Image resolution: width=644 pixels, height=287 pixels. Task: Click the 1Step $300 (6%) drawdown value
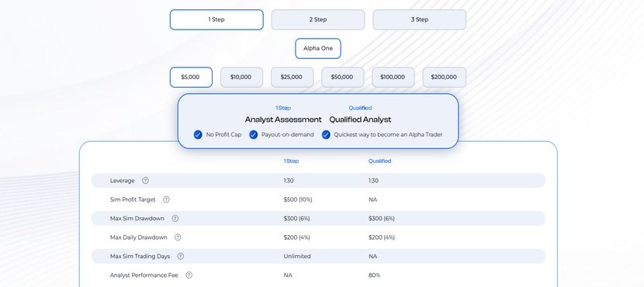pos(296,219)
